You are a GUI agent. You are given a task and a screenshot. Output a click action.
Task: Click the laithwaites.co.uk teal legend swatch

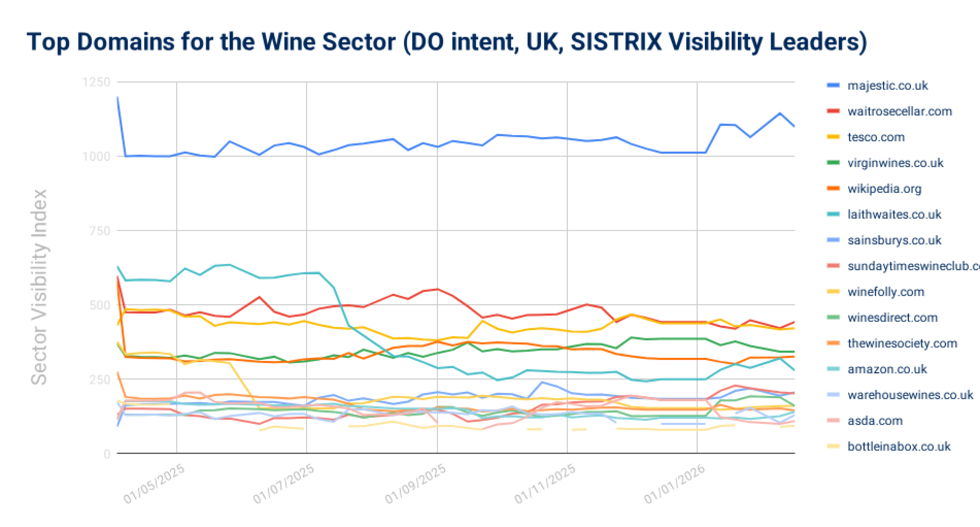833,214
